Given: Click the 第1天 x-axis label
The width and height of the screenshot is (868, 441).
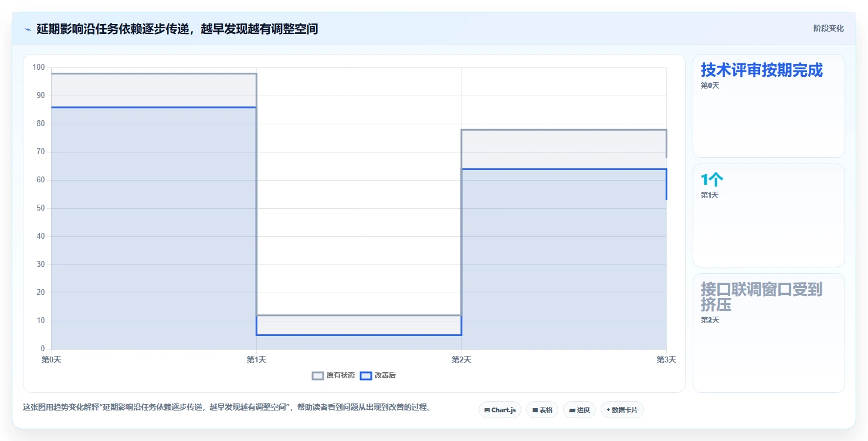Looking at the screenshot, I should (x=256, y=359).
